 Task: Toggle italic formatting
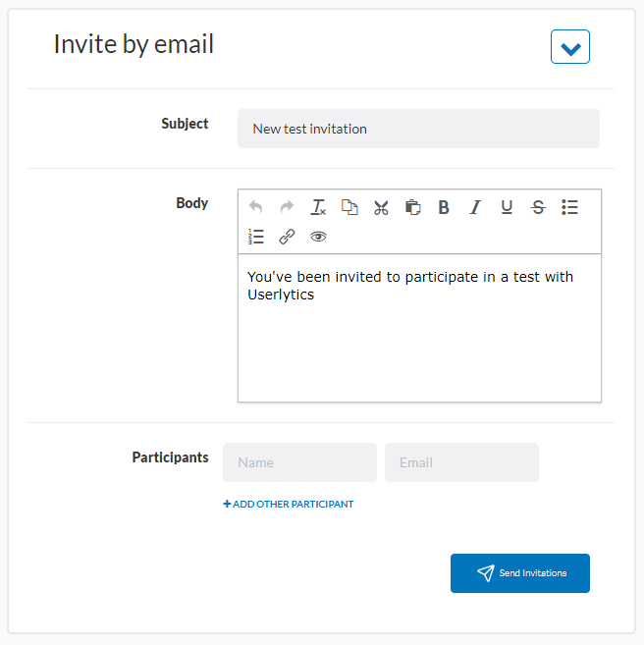[x=475, y=207]
